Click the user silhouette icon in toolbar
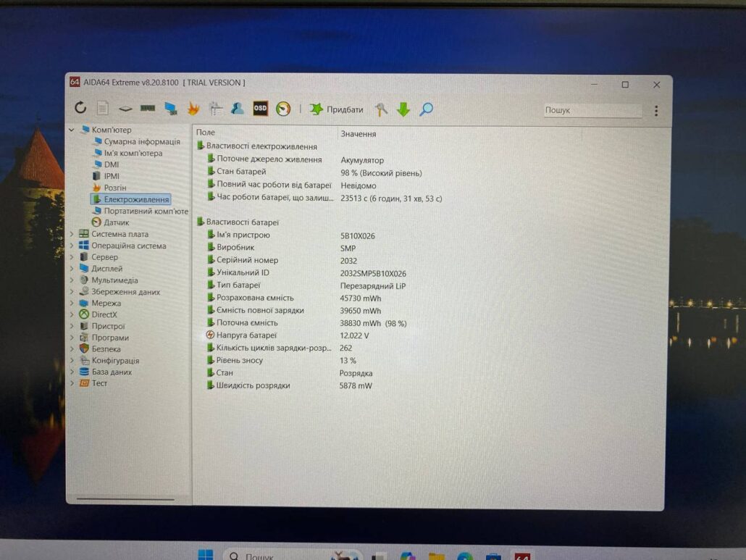The height and width of the screenshot is (560, 746). pos(237,109)
